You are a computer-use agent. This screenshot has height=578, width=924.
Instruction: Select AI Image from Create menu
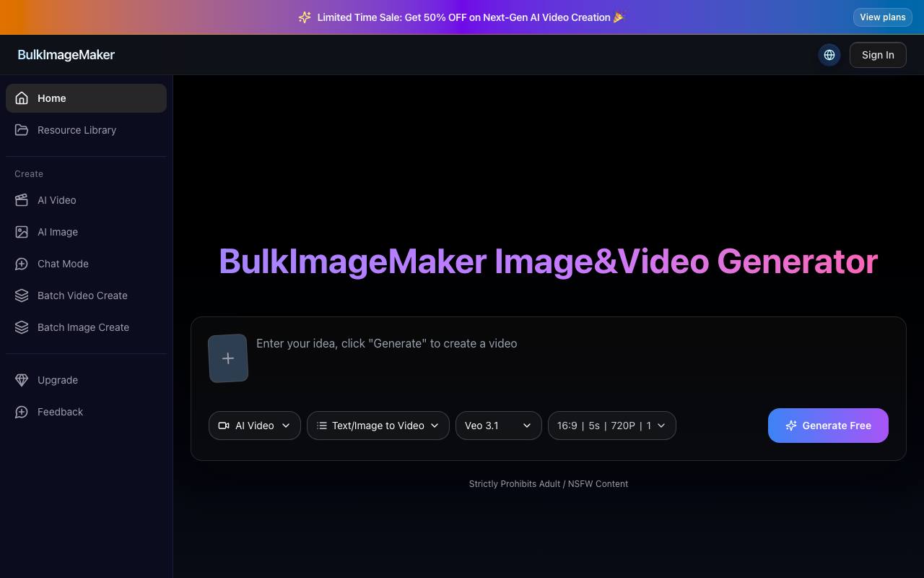tap(86, 232)
